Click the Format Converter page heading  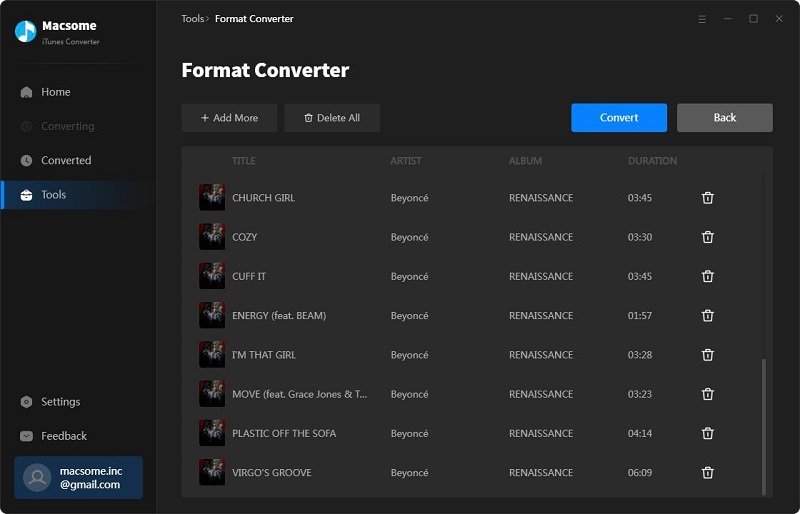265,70
